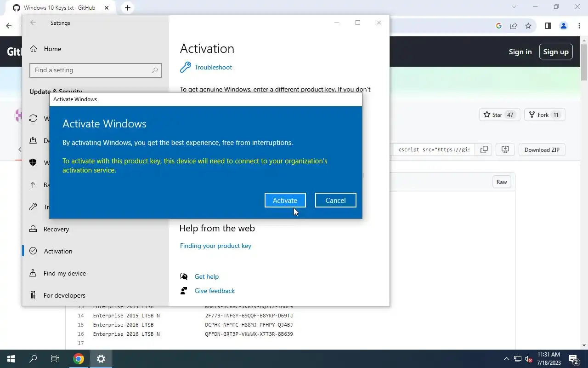Screen dimensions: 588x368
Task: Click the key DCPHK-NFMTC-H88MJ-PFHPY-QJ4BJ
Action: pyautogui.click(x=249, y=325)
